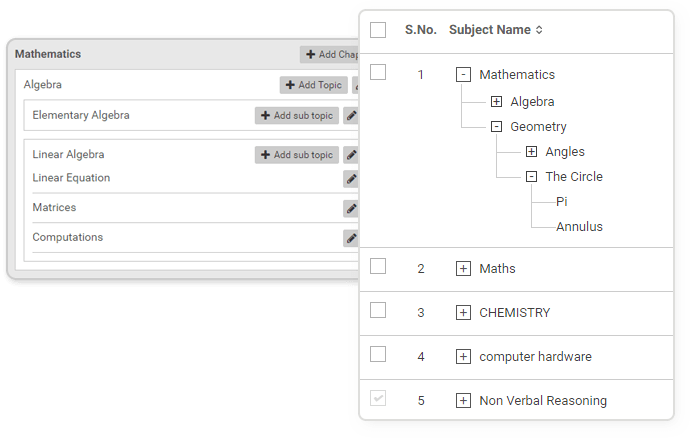Select the CHEMISTRY row checkbox
Viewport: 690px width, 438px height.
[x=378, y=310]
